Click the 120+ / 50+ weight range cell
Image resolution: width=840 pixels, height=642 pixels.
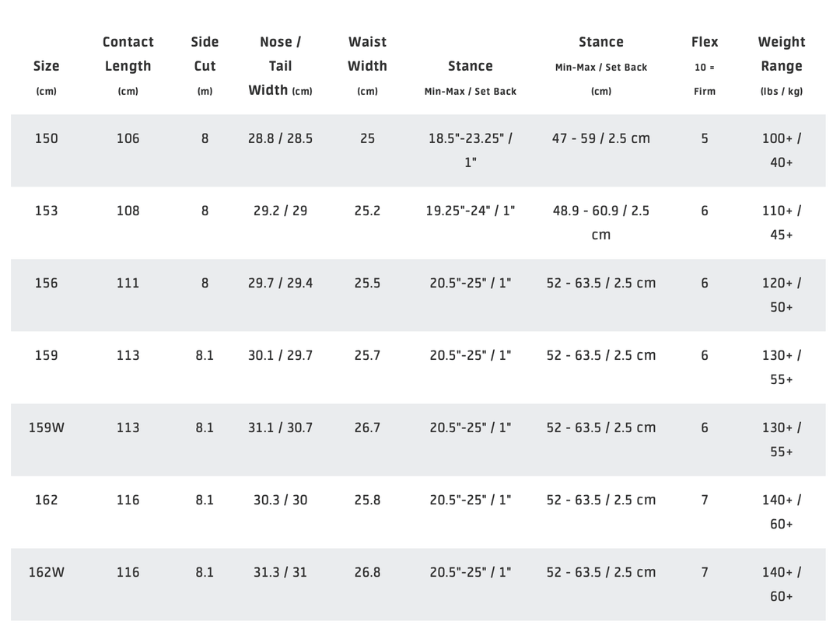(782, 295)
